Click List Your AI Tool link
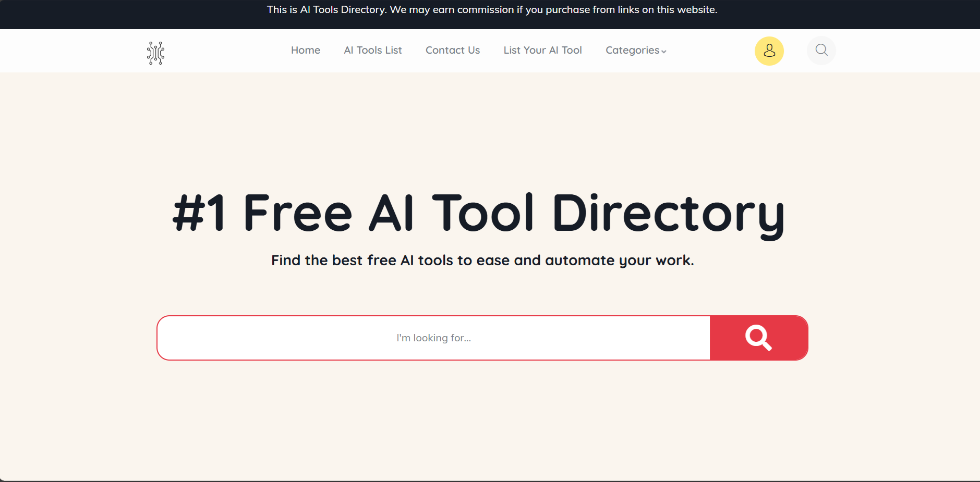Image resolution: width=980 pixels, height=482 pixels. point(542,50)
